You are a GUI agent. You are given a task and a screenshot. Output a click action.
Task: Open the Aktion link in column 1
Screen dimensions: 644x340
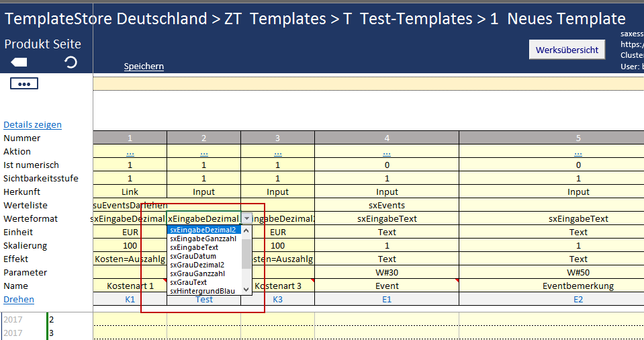(x=130, y=152)
